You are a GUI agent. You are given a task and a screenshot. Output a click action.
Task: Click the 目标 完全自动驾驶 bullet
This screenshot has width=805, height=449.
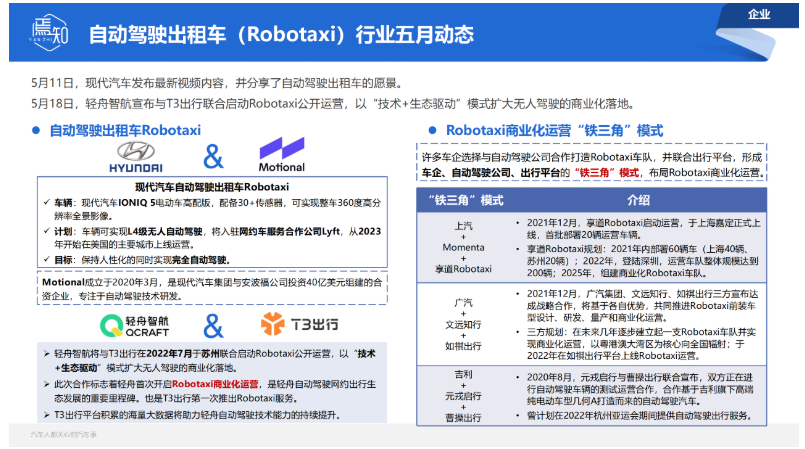pyautogui.click(x=137, y=260)
